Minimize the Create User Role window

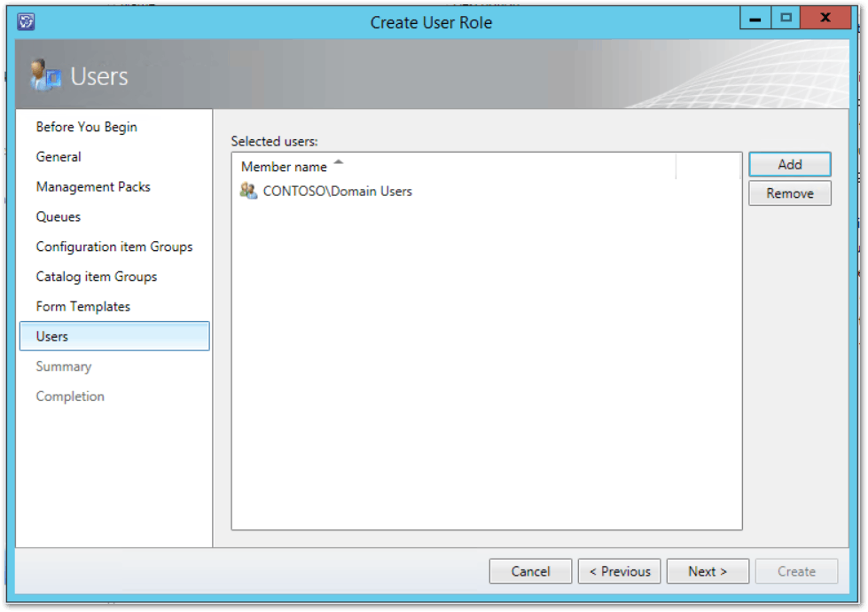coord(755,19)
